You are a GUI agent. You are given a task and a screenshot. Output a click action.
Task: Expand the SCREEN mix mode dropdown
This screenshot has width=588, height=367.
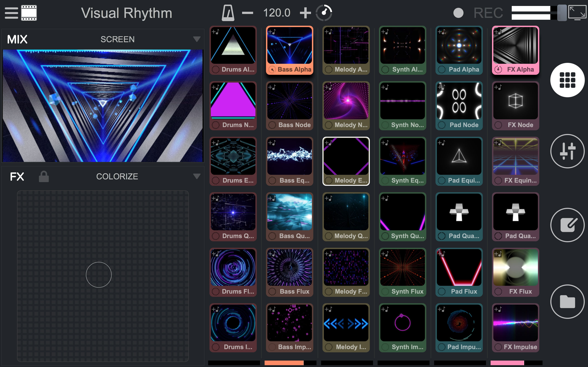click(197, 39)
